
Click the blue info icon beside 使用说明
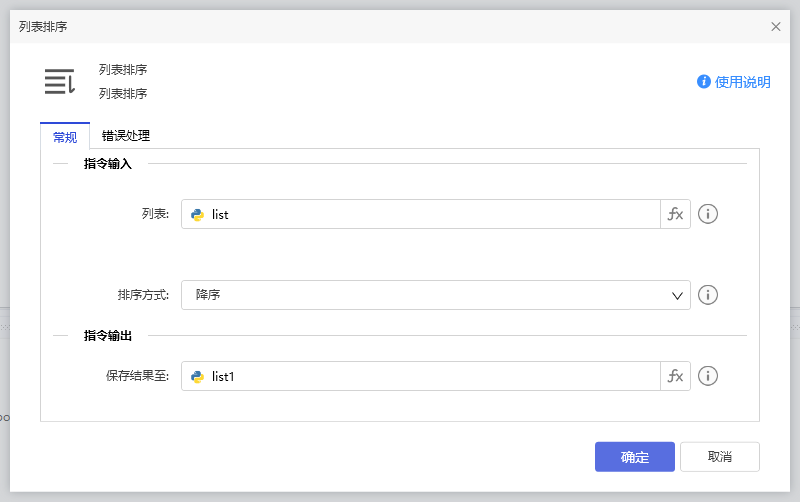(704, 82)
